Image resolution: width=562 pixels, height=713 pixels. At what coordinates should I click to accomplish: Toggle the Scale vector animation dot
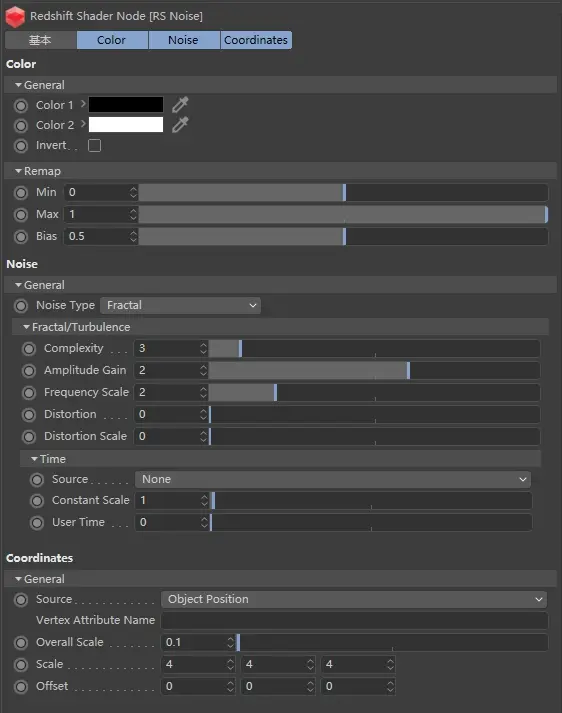click(21, 664)
